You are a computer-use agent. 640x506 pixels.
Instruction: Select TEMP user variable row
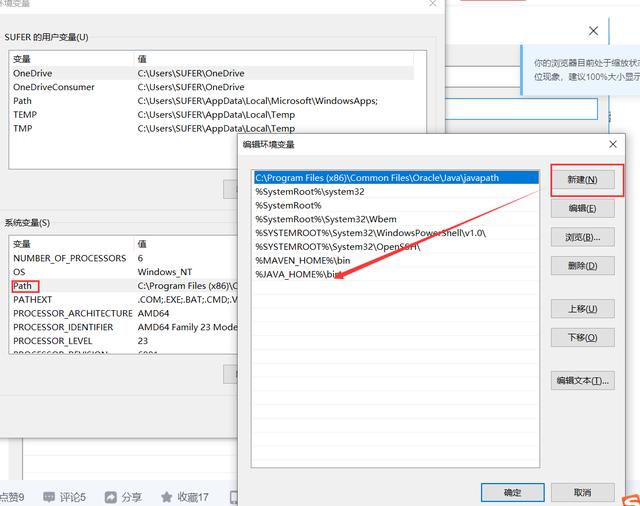212,115
